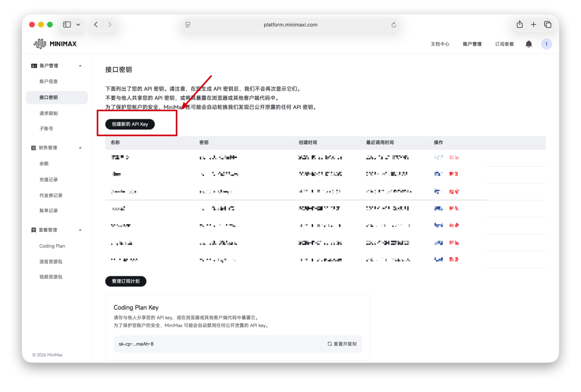Click the 账户管理 section icon in sidebar
Image resolution: width=581 pixels, height=392 pixels.
point(34,65)
